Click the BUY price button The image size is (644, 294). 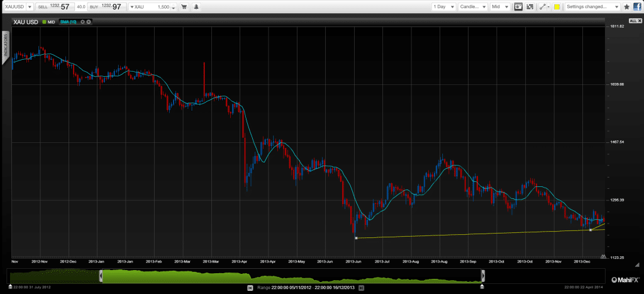coord(106,6)
